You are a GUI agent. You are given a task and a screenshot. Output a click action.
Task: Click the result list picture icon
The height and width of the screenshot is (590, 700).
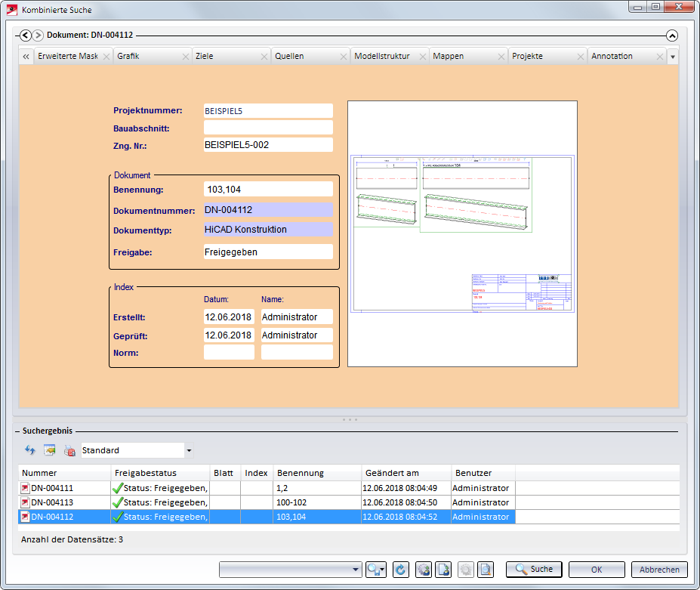50,450
